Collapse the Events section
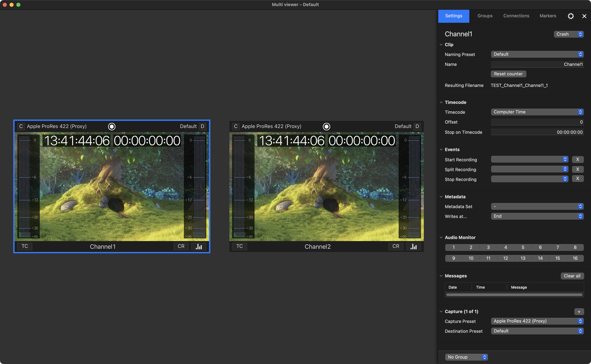 tap(441, 150)
